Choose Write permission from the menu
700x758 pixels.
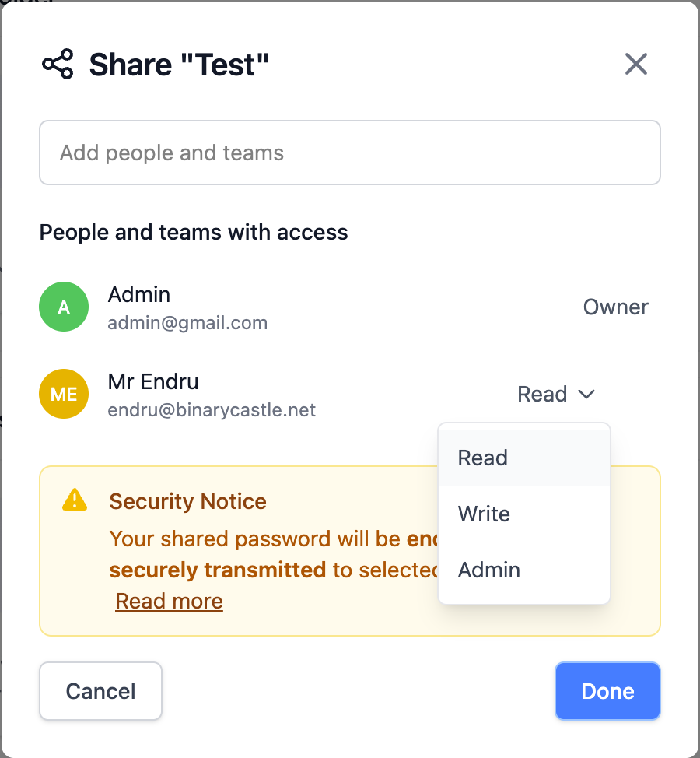coord(484,514)
